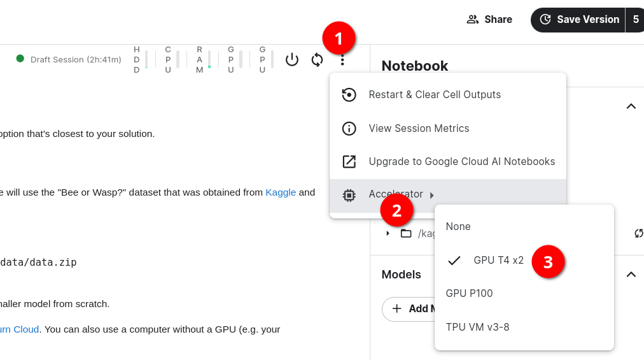Open the three-dot session options menu
The image size is (644, 360).
pos(342,60)
